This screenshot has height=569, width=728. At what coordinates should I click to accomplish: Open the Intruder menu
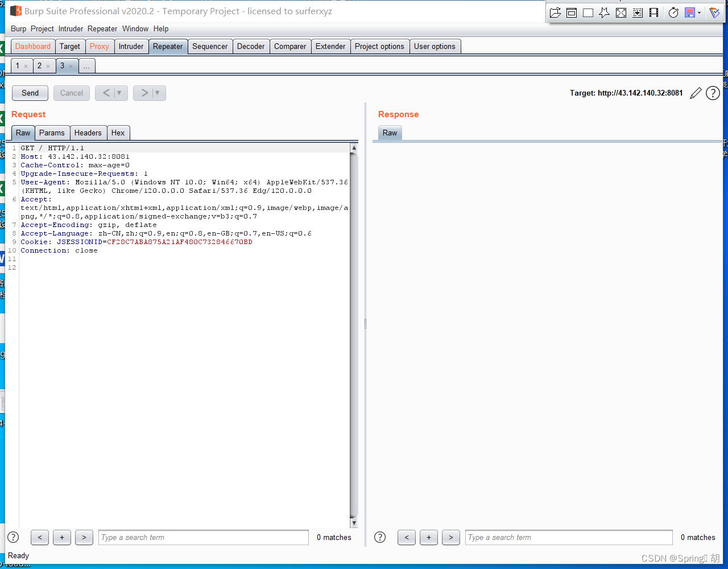pyautogui.click(x=71, y=28)
